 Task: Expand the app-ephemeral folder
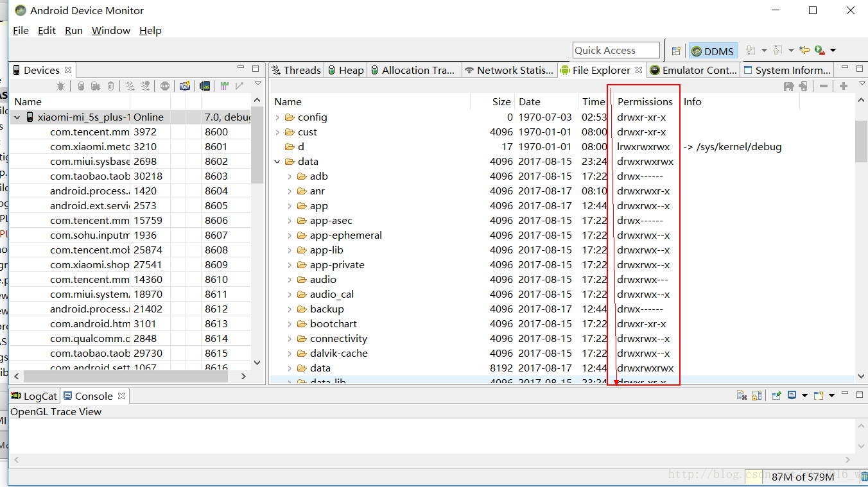tap(290, 235)
